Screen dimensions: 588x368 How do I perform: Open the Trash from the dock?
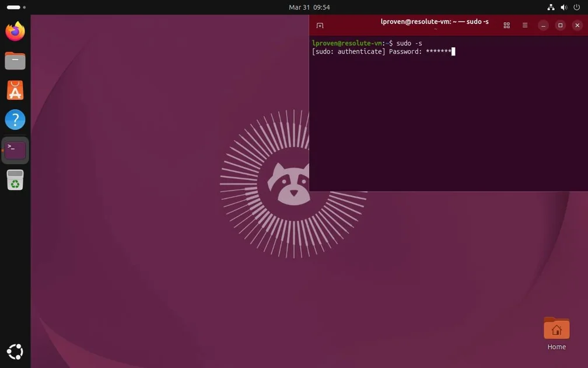(x=15, y=180)
